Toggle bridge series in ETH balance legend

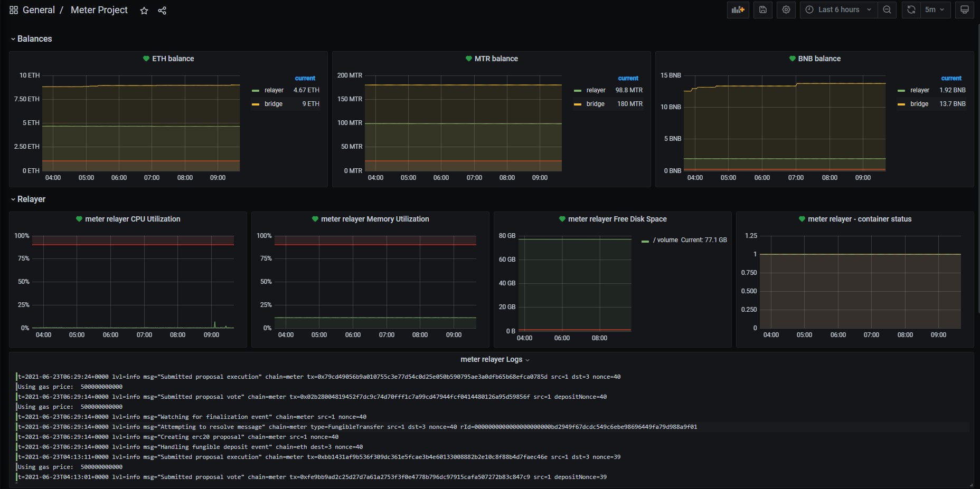coord(274,104)
